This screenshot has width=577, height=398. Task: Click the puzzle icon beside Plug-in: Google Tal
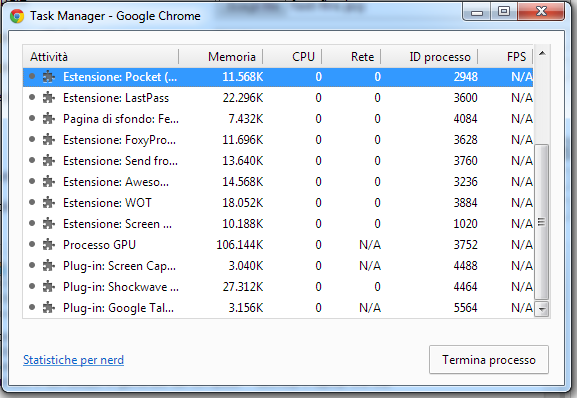click(x=49, y=308)
